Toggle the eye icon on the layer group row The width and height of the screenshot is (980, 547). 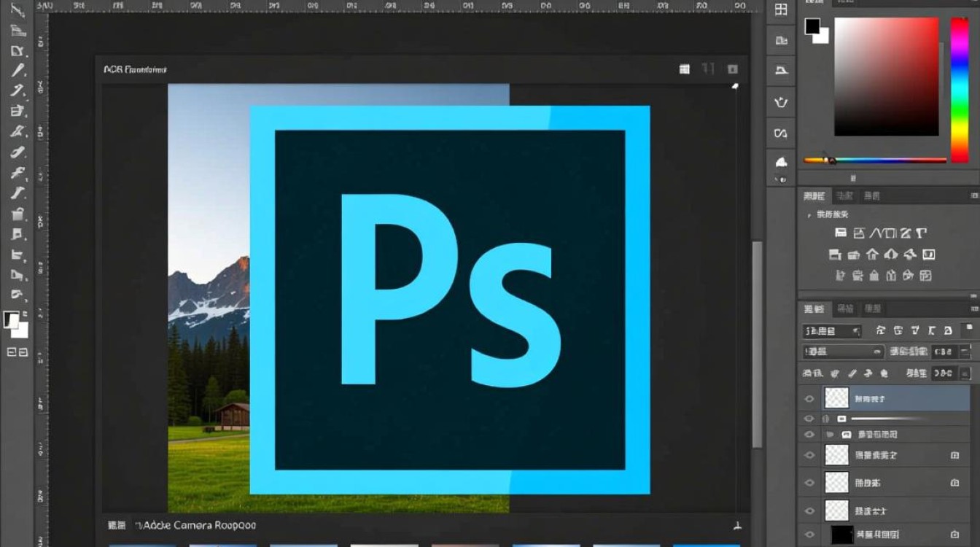coord(809,434)
